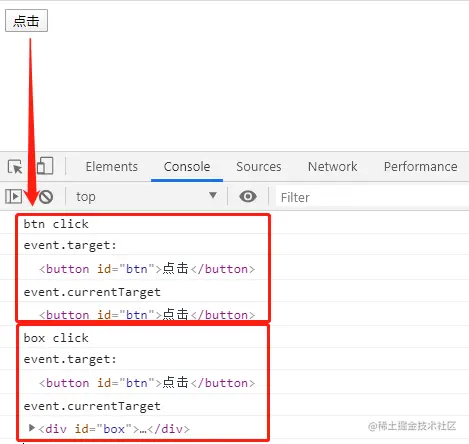
Task: Open the Performance tab
Action: pos(421,166)
